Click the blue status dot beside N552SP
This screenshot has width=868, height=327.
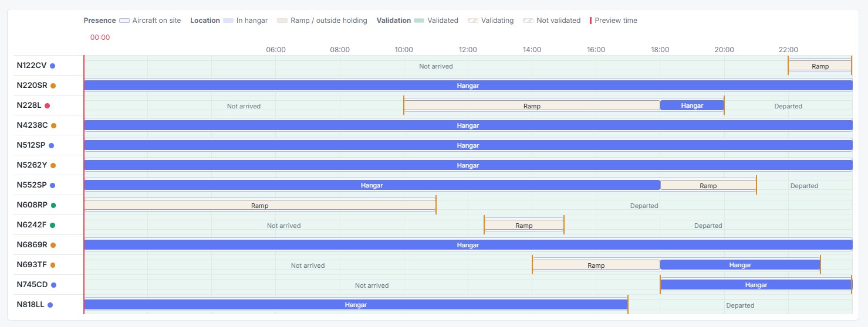tap(52, 185)
